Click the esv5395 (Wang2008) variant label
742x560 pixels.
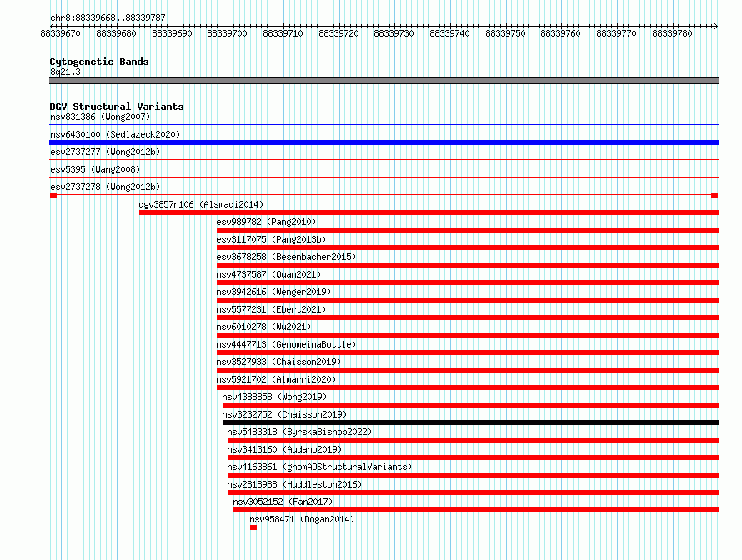(x=95, y=169)
